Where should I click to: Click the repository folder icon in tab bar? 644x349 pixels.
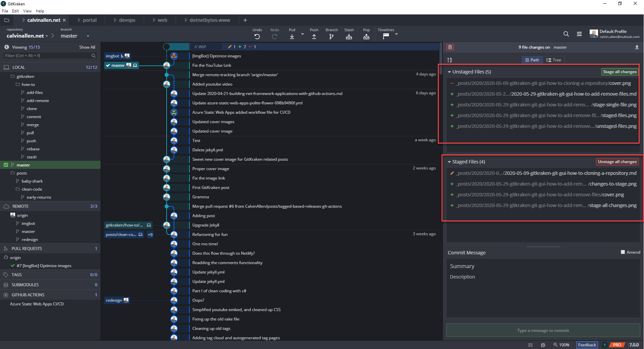click(x=6, y=20)
